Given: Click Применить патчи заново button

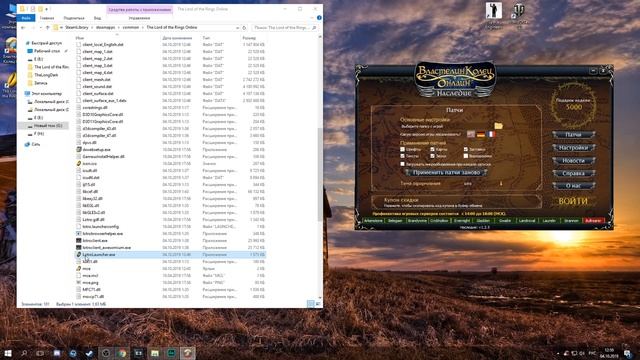Looking at the screenshot, I should (446, 172).
